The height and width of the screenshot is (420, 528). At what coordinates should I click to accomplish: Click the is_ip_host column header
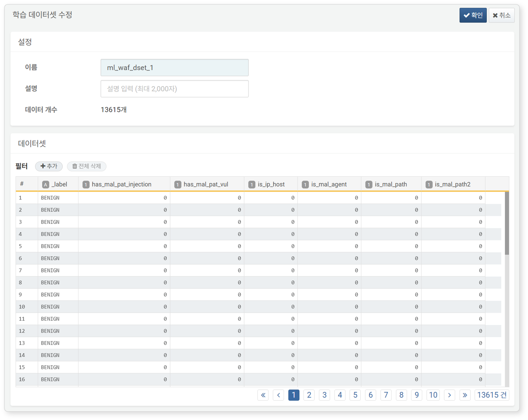click(x=271, y=184)
